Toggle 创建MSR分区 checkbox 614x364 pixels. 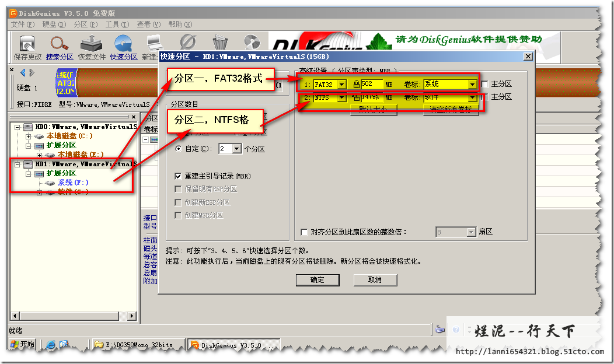click(178, 215)
